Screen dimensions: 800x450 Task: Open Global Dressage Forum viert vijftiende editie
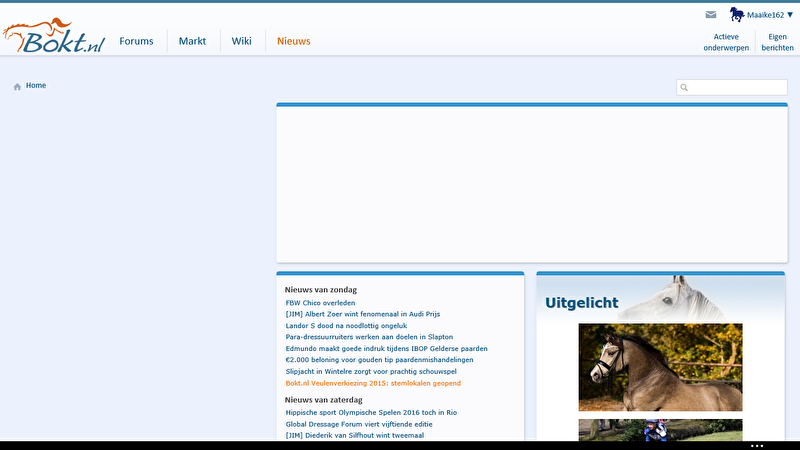coord(359,424)
